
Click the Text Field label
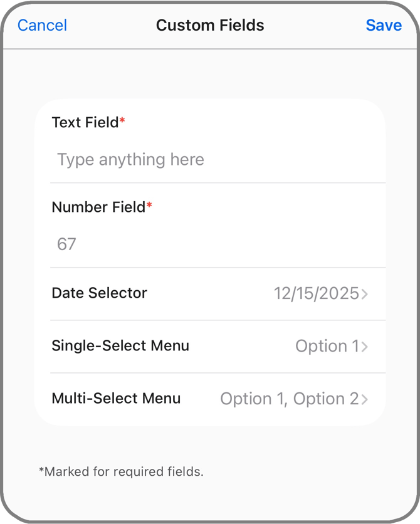(85, 122)
